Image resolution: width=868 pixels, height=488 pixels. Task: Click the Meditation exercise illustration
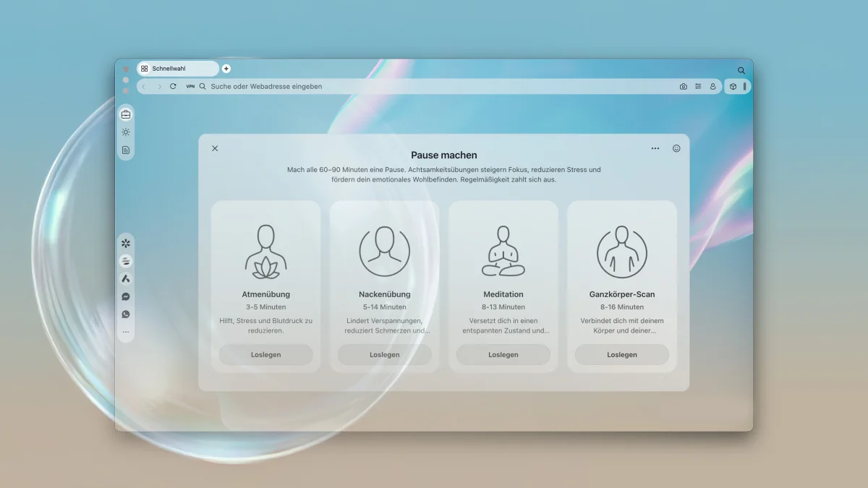(503, 252)
